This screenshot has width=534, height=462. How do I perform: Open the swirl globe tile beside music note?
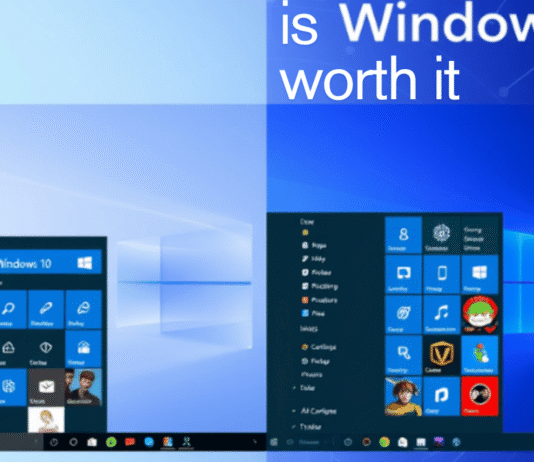(x=403, y=314)
